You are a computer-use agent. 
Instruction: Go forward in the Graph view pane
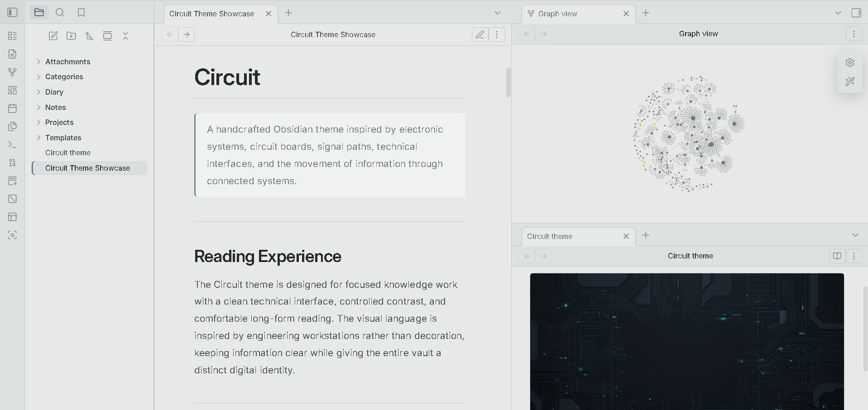(x=544, y=34)
